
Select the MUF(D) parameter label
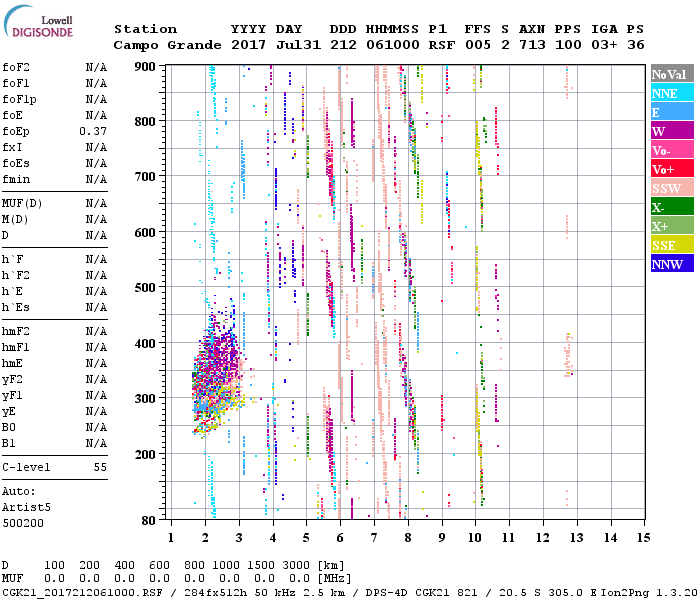pyautogui.click(x=22, y=203)
